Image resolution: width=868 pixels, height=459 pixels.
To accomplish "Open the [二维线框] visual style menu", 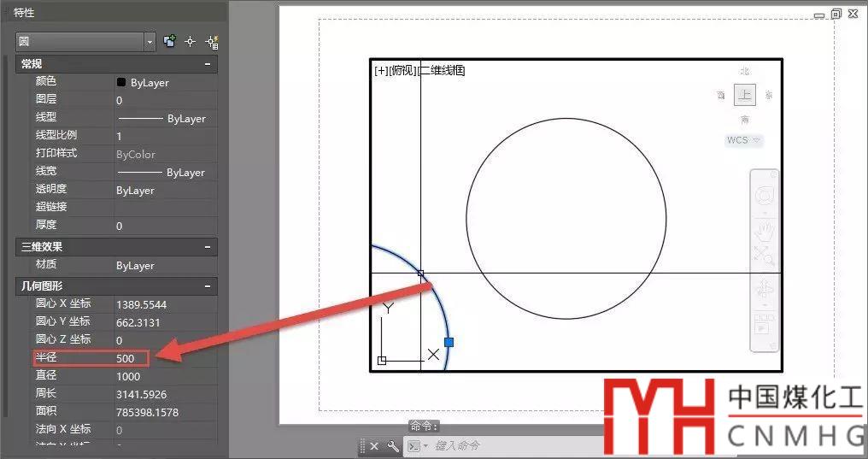I will click(x=441, y=70).
